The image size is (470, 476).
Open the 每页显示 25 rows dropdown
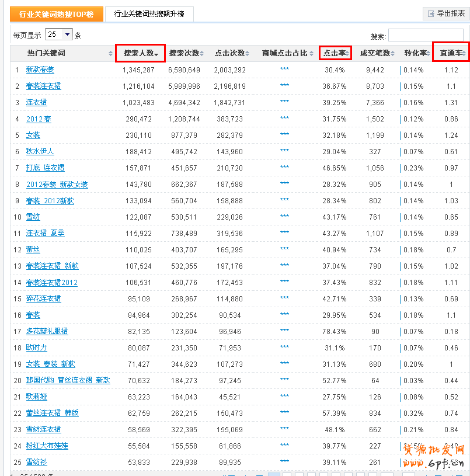[x=58, y=34]
